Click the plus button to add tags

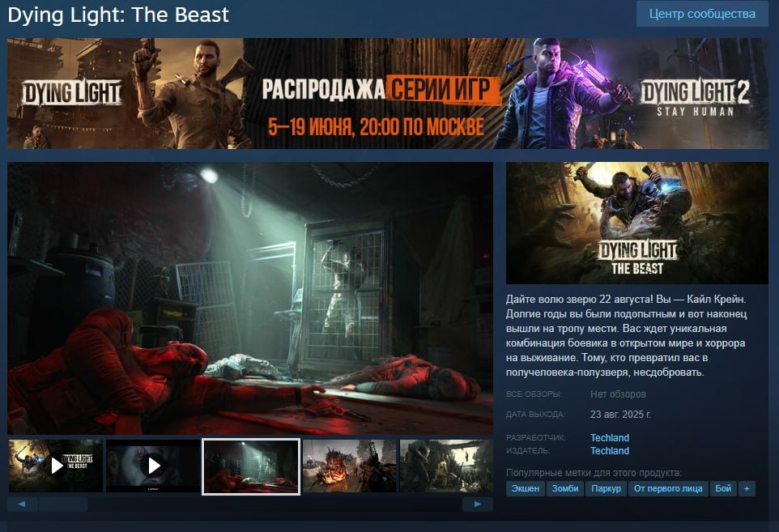click(x=747, y=488)
